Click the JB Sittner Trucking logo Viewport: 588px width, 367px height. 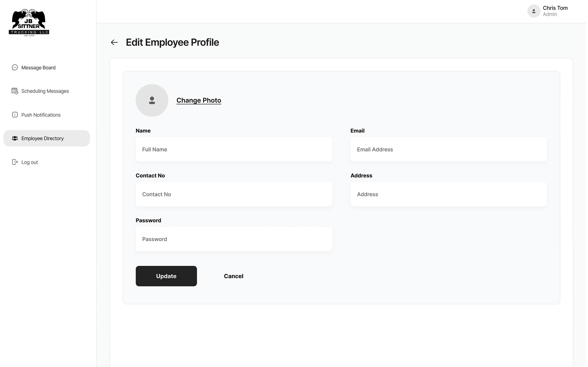click(x=29, y=23)
